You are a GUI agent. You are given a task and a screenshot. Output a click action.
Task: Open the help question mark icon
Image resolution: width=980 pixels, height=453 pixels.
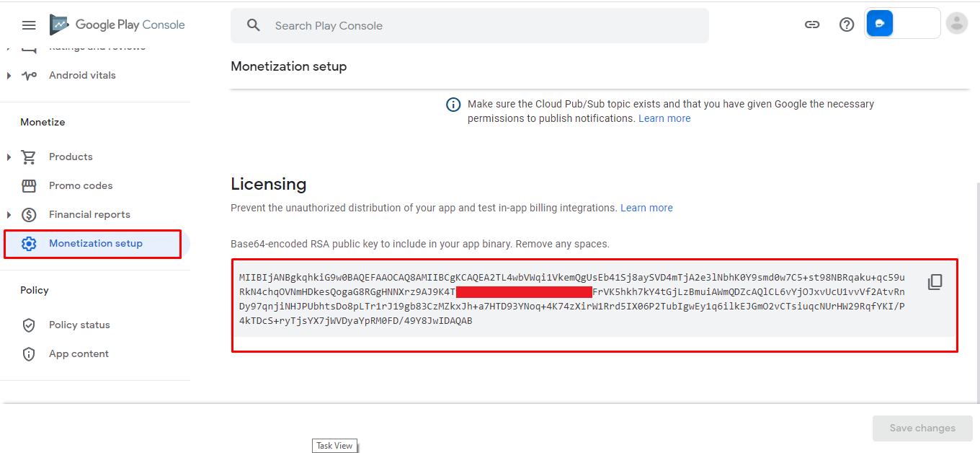847,25
